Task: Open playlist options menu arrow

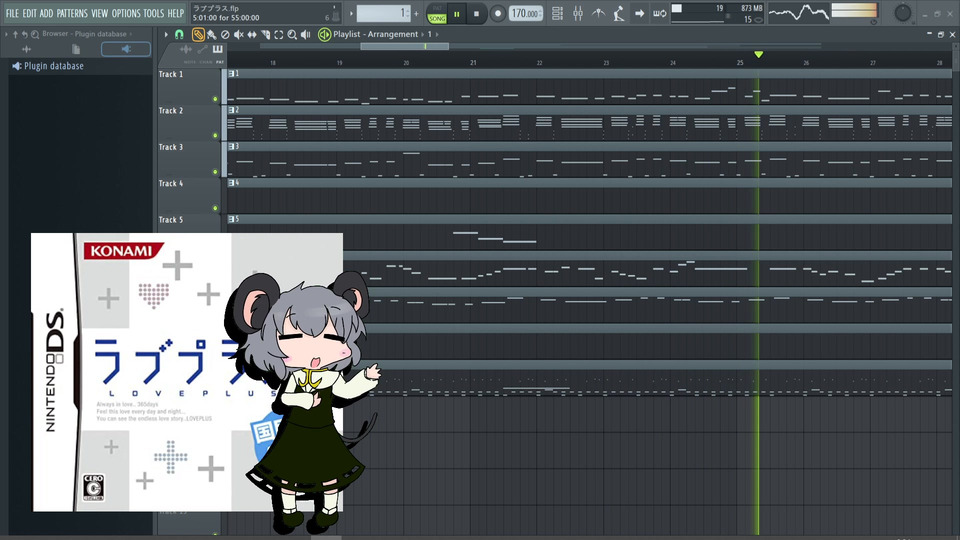Action: 166,34
